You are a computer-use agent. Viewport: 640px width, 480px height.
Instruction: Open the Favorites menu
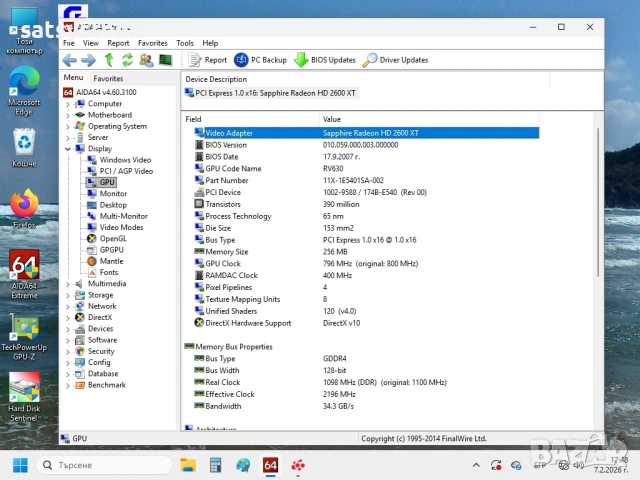153,43
